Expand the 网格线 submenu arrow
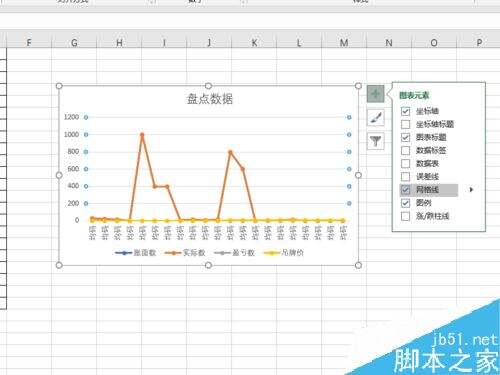 point(471,190)
